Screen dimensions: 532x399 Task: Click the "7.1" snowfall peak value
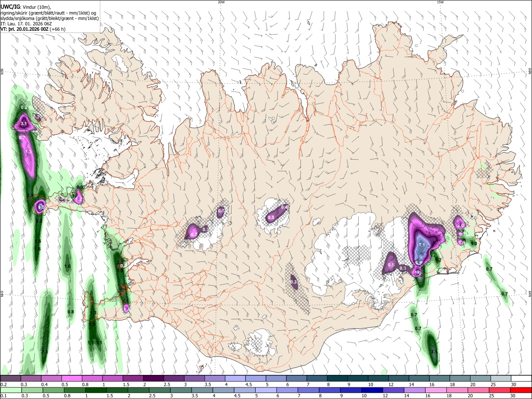tap(421, 245)
